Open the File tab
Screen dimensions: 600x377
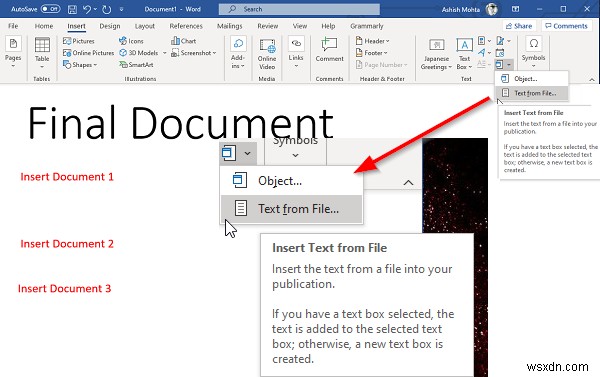(13, 26)
